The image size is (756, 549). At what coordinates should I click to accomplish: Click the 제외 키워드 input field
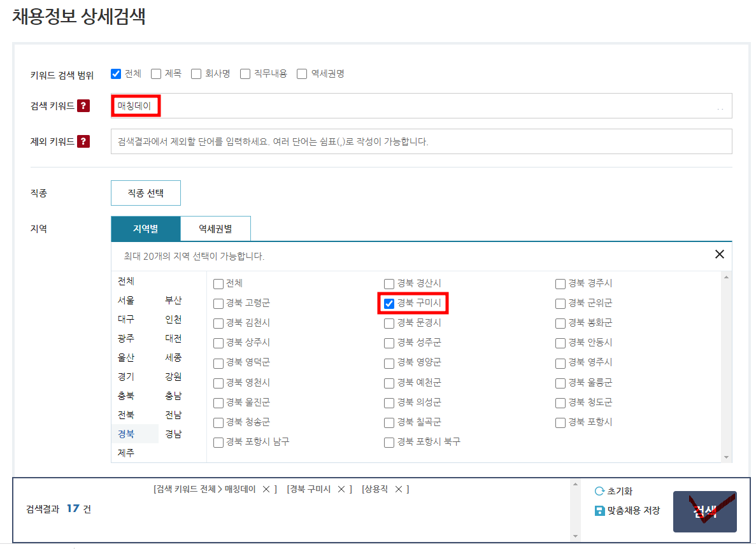[x=382, y=141]
